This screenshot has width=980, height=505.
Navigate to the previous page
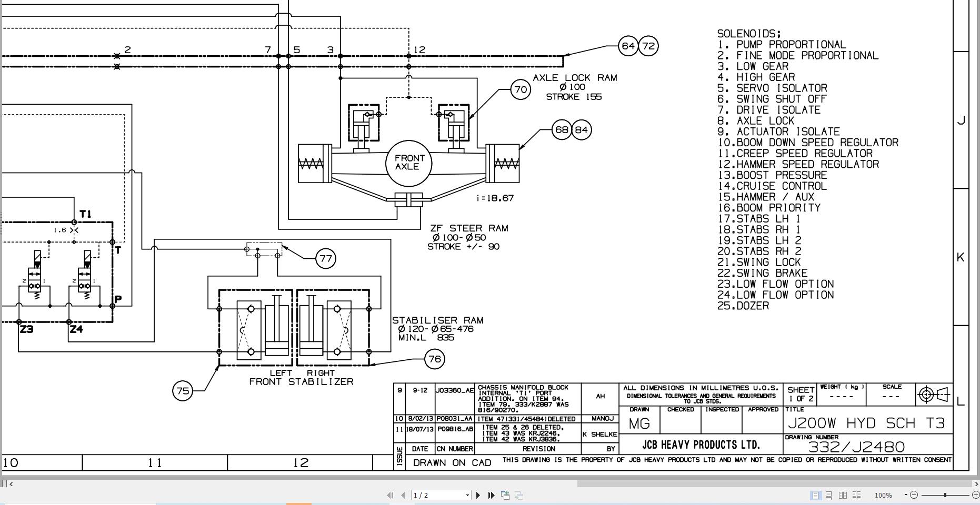click(x=403, y=495)
